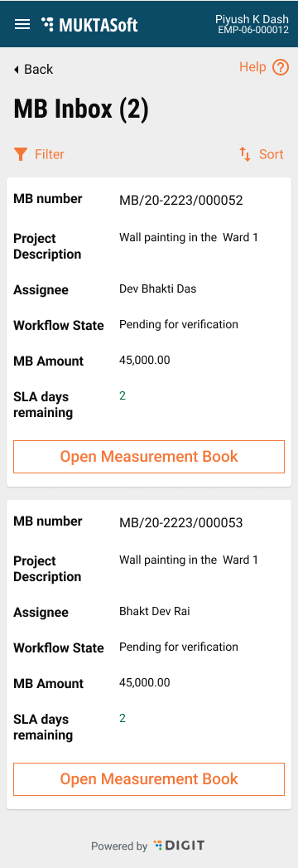Click employee ID EMP-06-000012
Screen dimensions: 298x868
253,30
